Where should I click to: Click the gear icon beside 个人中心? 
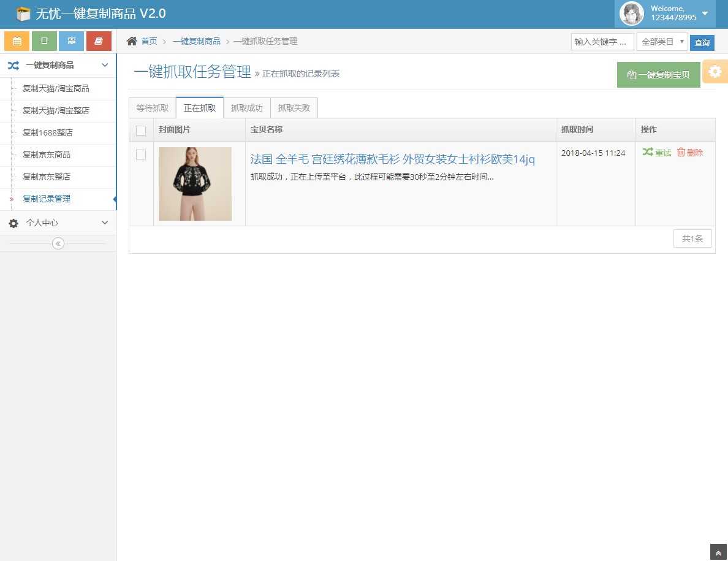click(x=13, y=223)
